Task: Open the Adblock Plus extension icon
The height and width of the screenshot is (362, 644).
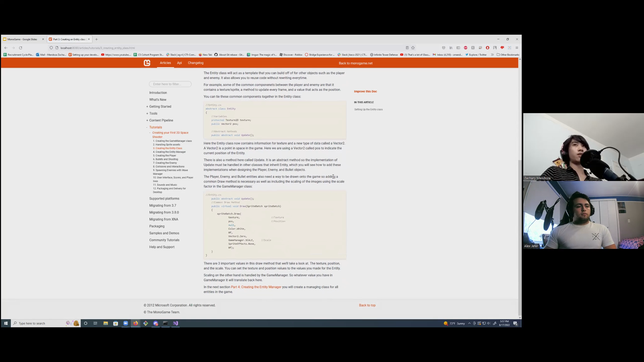Action: (x=465, y=48)
